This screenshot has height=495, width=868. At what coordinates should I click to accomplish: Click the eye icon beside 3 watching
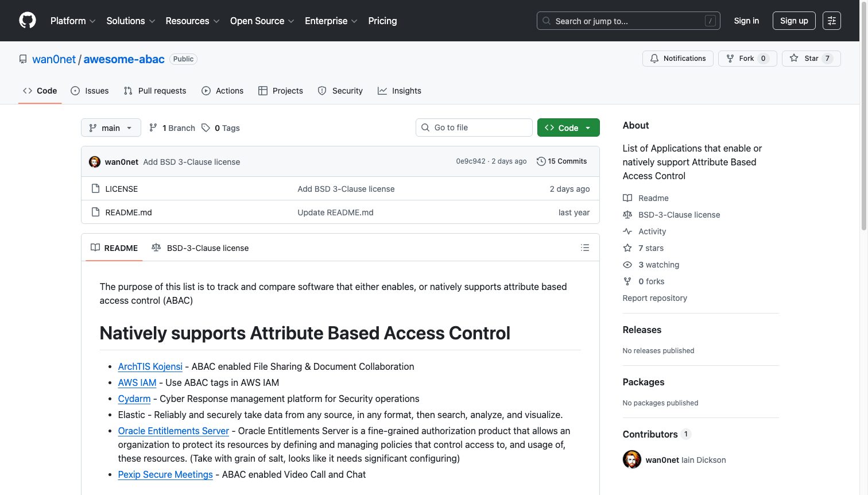coord(627,265)
